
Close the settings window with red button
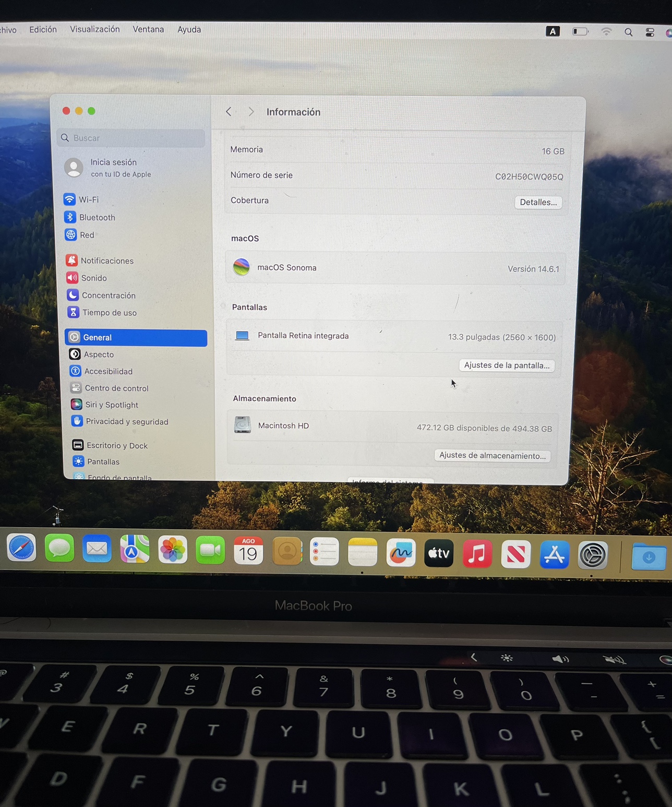66,111
